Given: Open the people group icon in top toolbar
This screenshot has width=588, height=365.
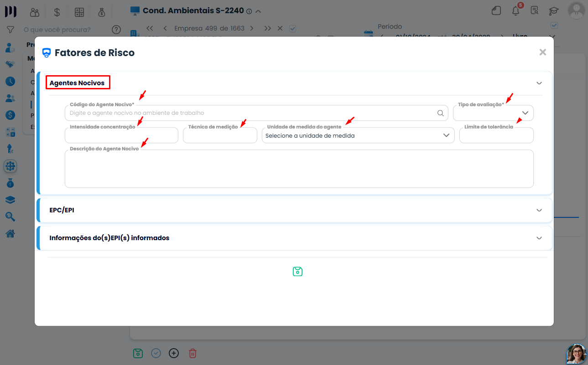Looking at the screenshot, I should click(x=35, y=12).
